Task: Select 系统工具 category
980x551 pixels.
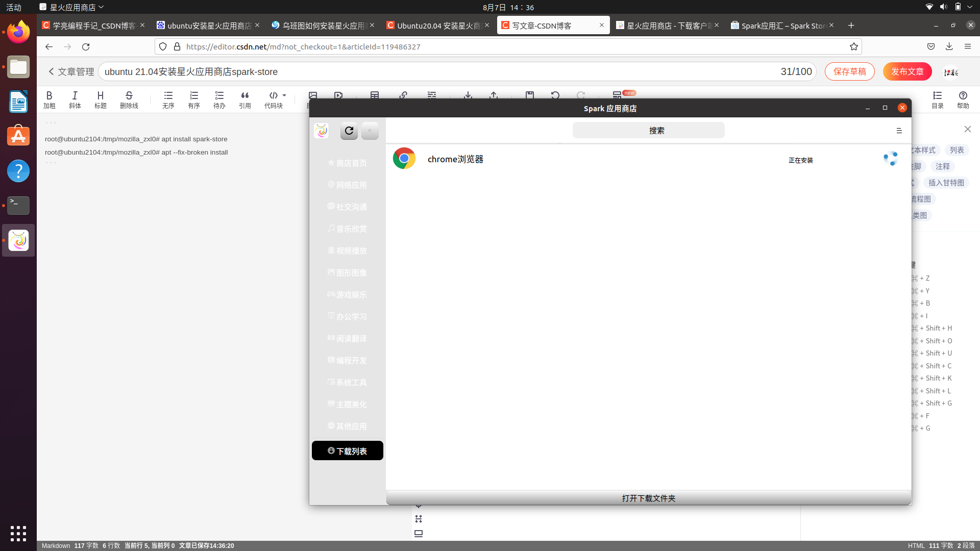Action: [347, 383]
